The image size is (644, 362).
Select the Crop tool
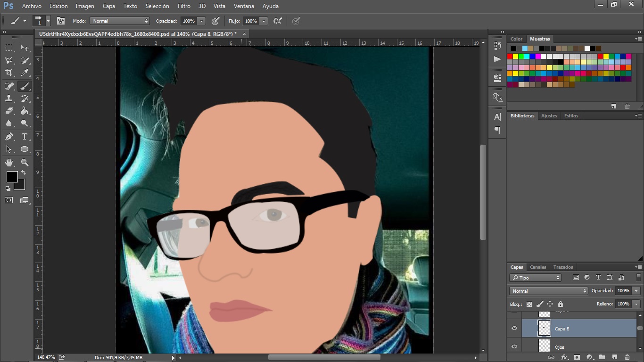(9, 73)
